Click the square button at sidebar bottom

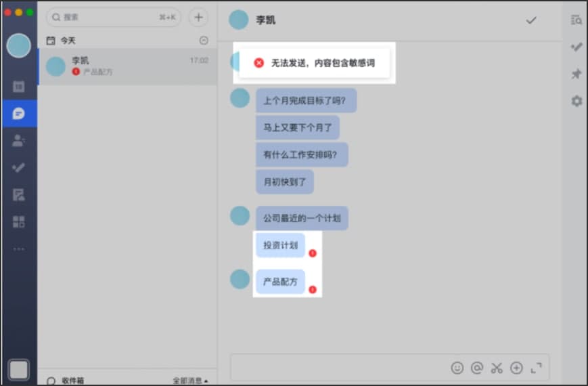point(19,370)
